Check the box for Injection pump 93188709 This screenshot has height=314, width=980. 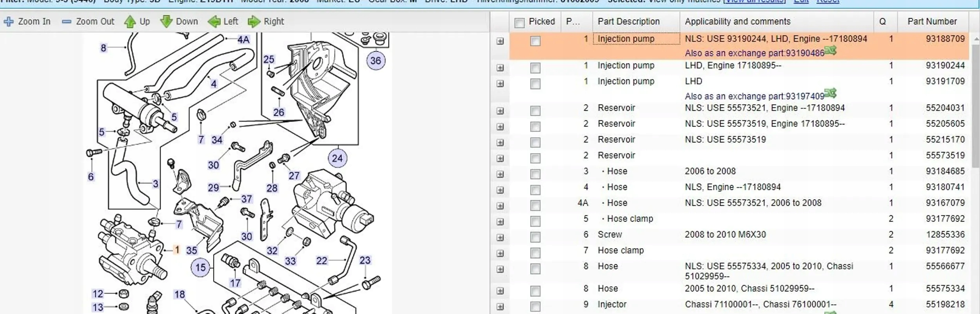pyautogui.click(x=535, y=41)
